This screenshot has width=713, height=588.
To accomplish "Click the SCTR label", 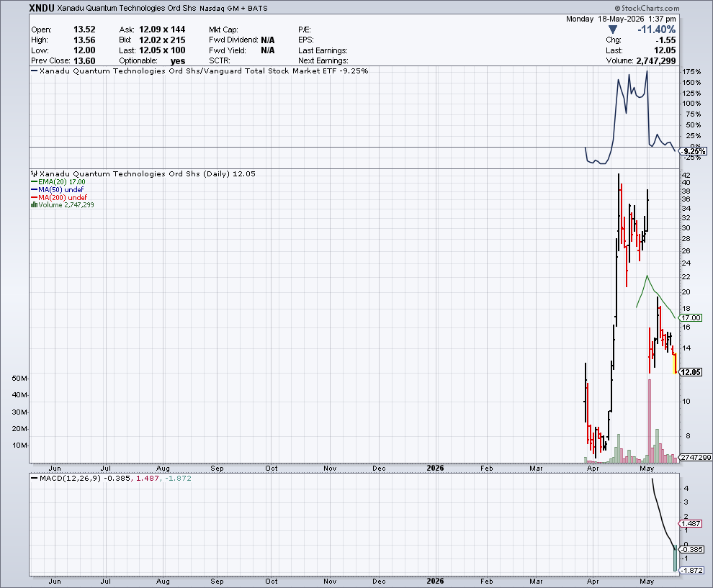I will [220, 61].
